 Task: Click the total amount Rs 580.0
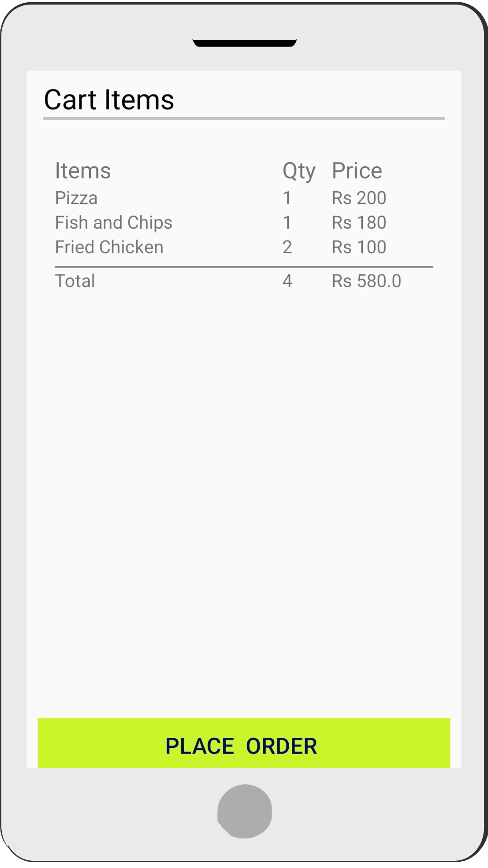tap(366, 281)
